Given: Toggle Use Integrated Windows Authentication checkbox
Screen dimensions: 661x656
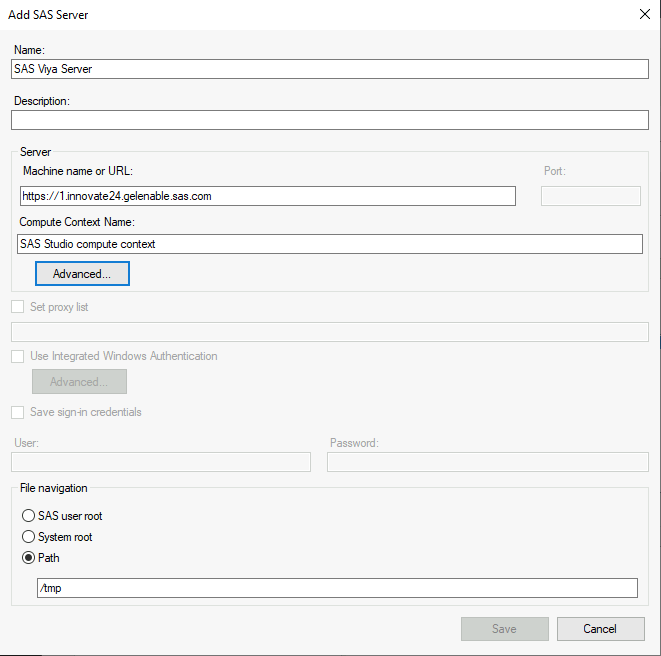Looking at the screenshot, I should pos(18,356).
